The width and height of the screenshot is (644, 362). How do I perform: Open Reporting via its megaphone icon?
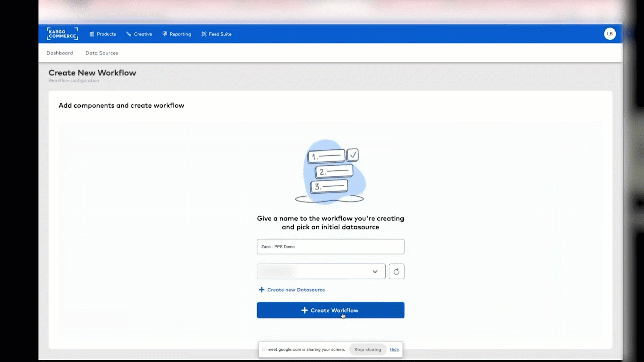click(x=165, y=34)
